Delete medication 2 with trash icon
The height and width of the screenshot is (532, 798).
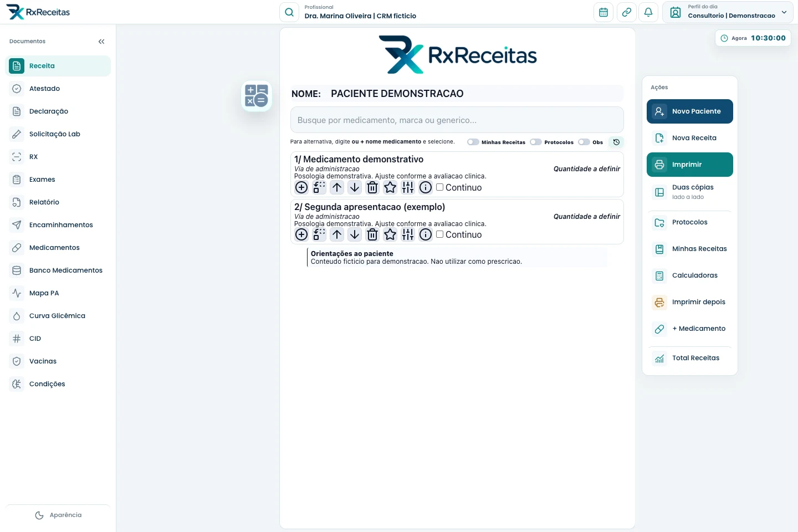pos(372,234)
